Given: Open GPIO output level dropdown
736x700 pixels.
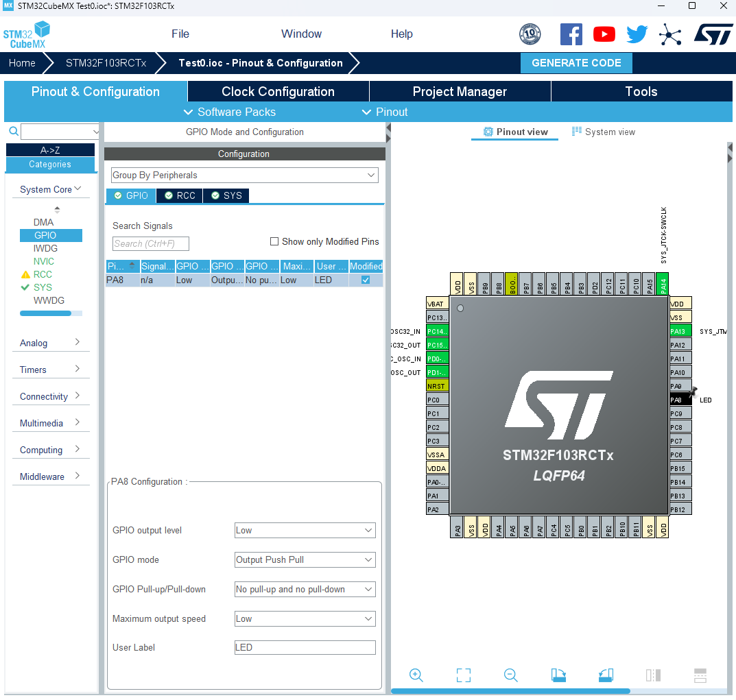Looking at the screenshot, I should (x=305, y=530).
